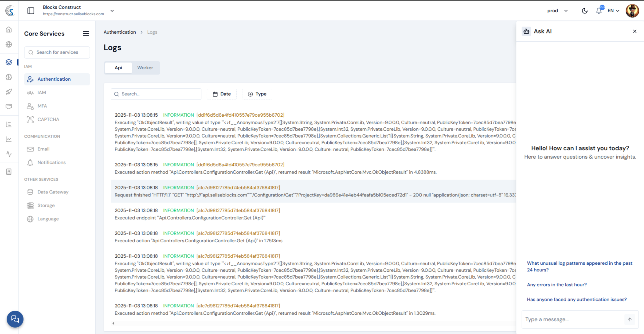Open notifications bell icon

(x=599, y=11)
